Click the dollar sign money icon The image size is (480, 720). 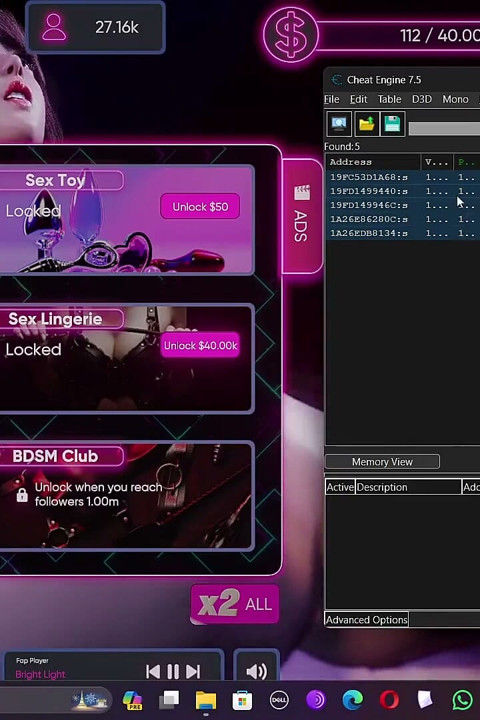(291, 35)
